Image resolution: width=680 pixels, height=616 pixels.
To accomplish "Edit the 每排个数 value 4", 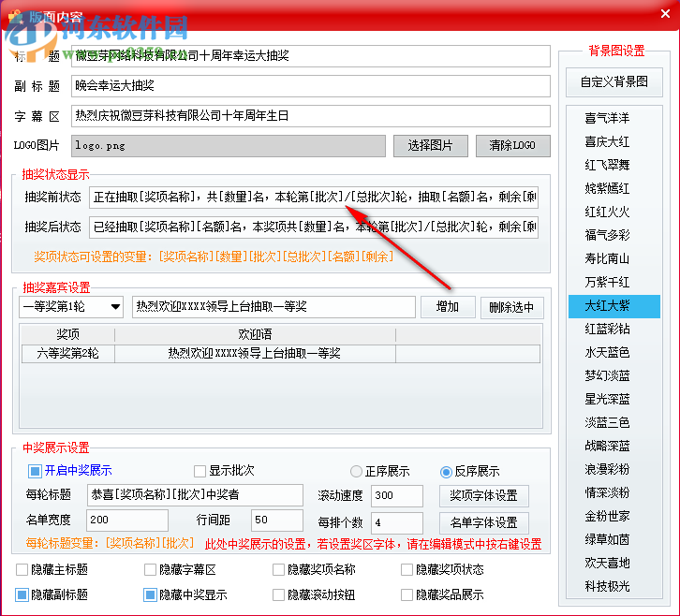I will [396, 522].
